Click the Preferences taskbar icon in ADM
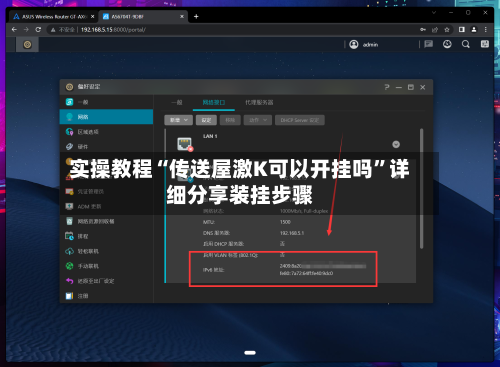The image size is (500, 367). [27, 44]
